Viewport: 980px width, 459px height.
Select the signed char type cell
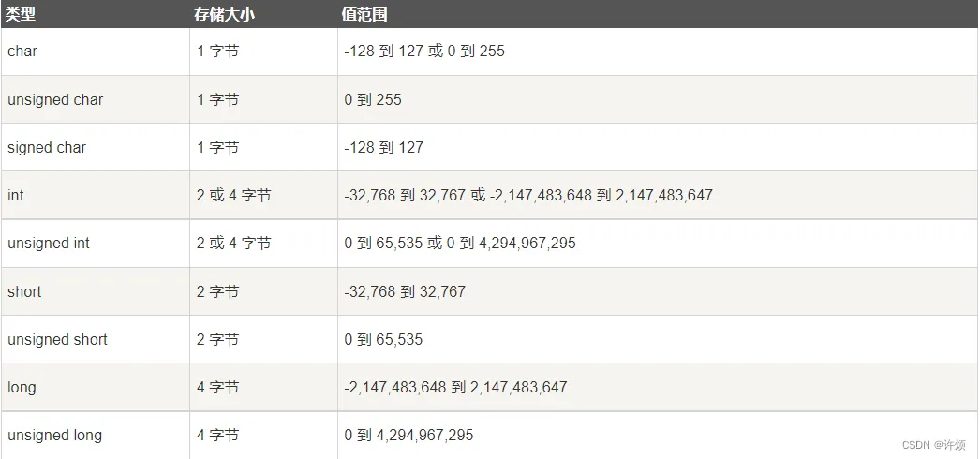tap(47, 148)
